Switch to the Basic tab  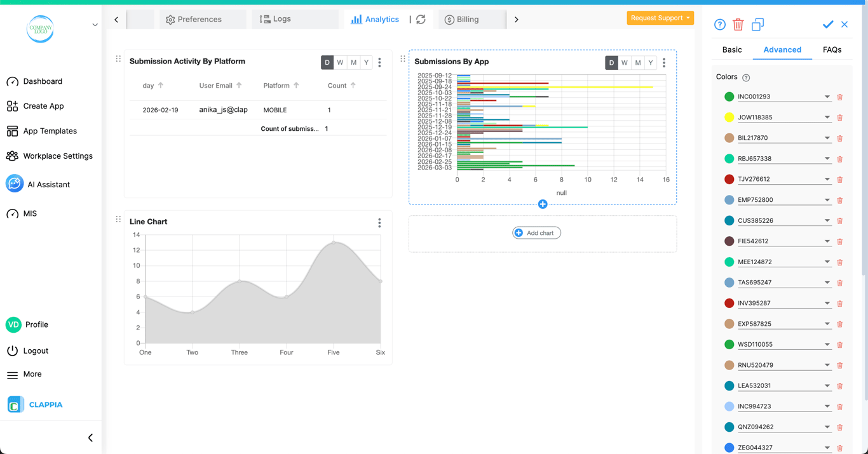pos(732,50)
